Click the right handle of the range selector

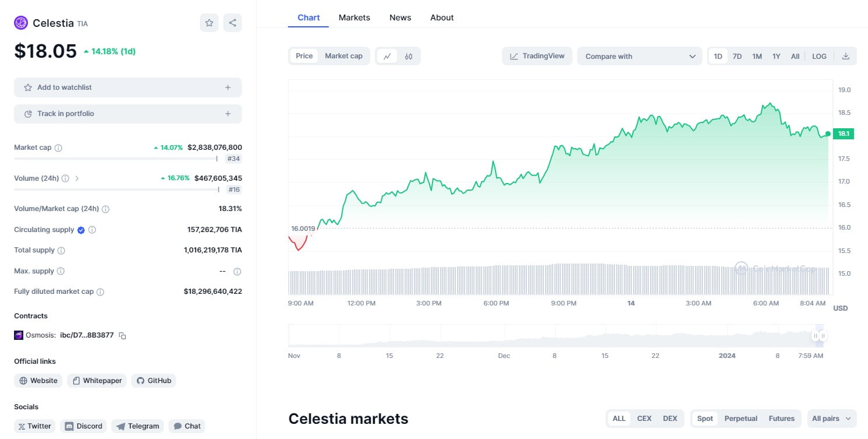823,336
